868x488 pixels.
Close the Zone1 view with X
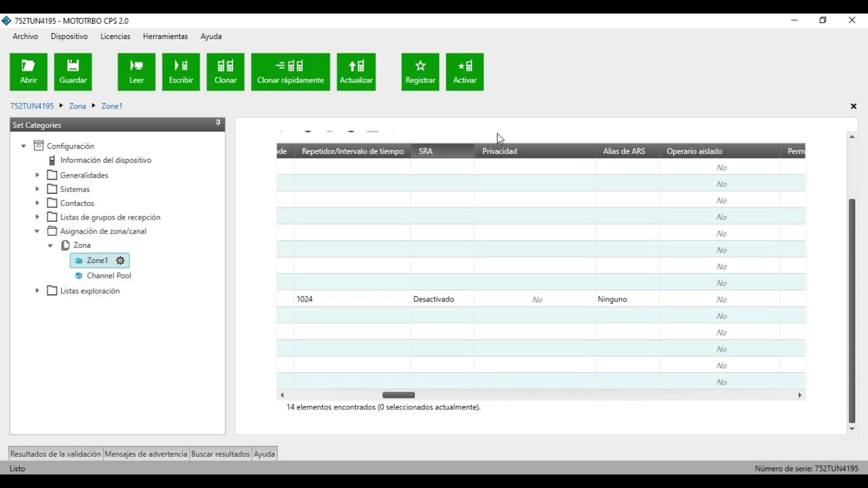click(x=854, y=106)
